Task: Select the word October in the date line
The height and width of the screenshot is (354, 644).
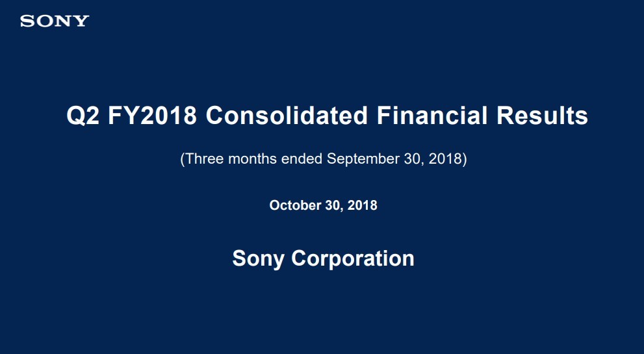Action: 295,205
